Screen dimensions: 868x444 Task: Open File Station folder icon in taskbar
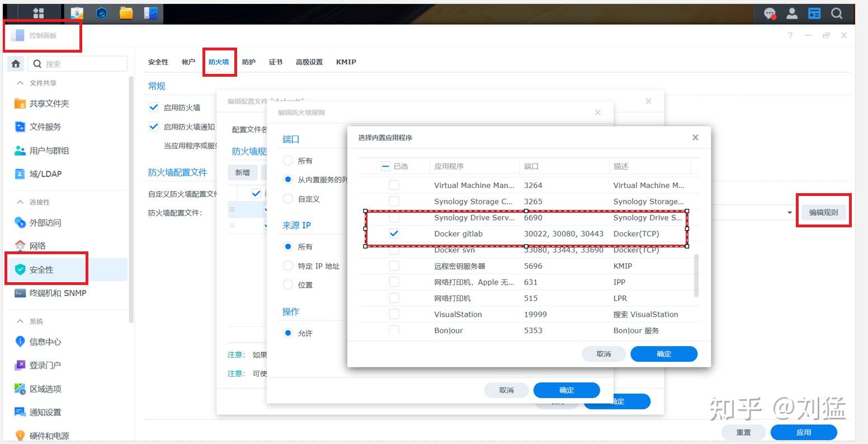[126, 13]
